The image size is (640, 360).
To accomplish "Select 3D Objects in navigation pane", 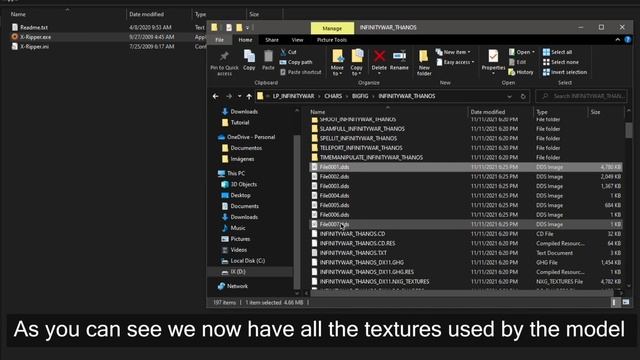I will click(239, 184).
